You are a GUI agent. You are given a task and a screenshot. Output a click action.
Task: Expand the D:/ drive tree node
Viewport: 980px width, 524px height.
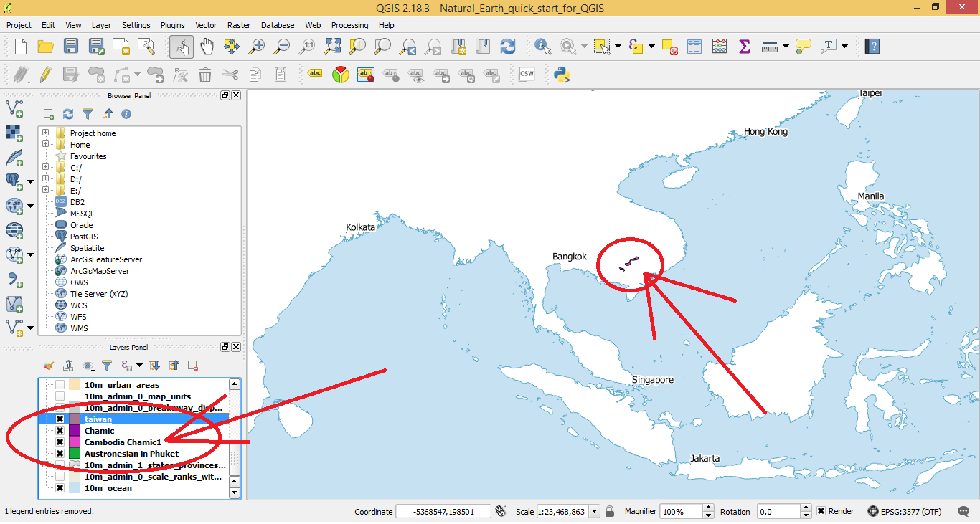(x=46, y=178)
